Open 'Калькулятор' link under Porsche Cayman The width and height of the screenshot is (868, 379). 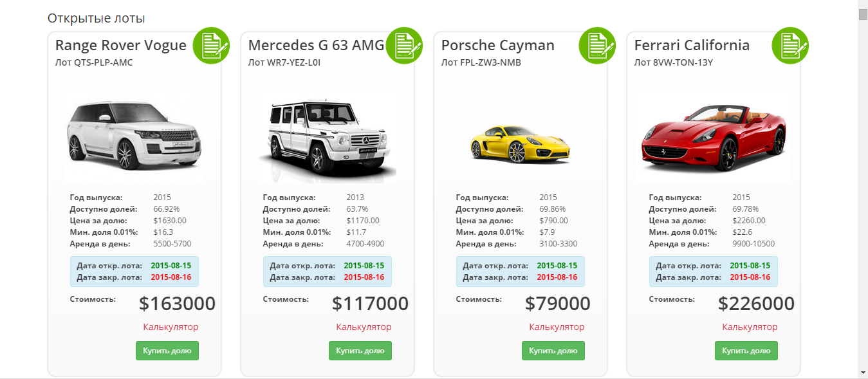557,327
